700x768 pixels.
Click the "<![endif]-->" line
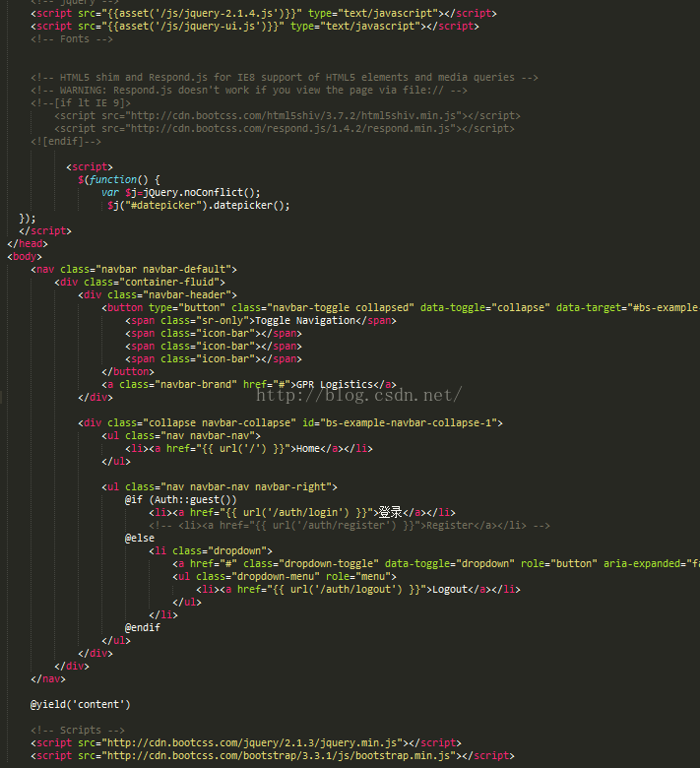click(66, 142)
